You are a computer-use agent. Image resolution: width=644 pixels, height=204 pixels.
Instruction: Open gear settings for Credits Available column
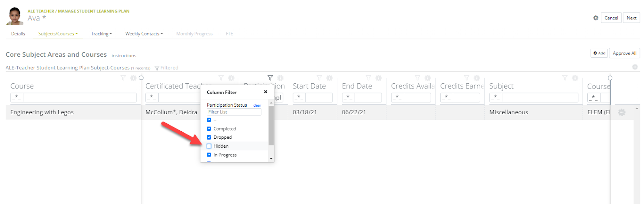tap(427, 78)
